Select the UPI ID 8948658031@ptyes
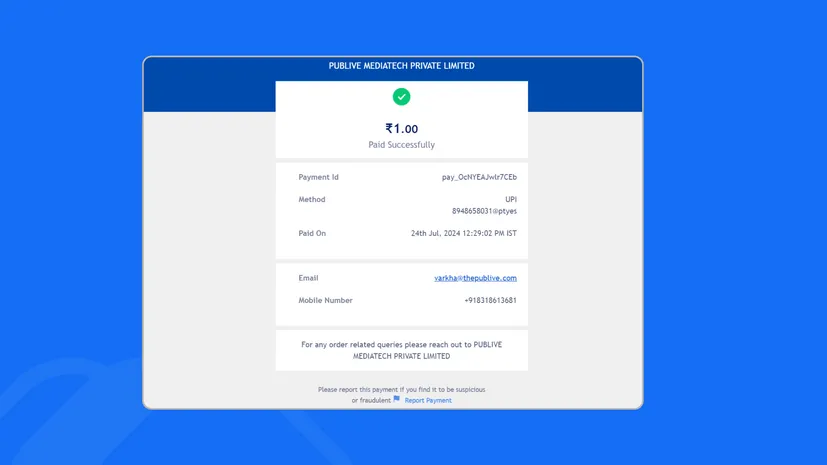This screenshot has width=827, height=465. (x=484, y=211)
